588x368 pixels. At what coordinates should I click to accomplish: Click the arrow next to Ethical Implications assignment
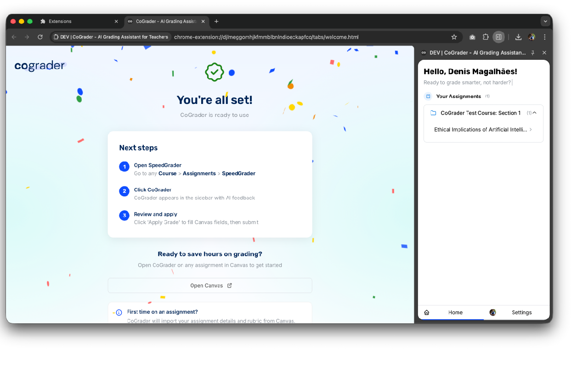click(x=531, y=130)
